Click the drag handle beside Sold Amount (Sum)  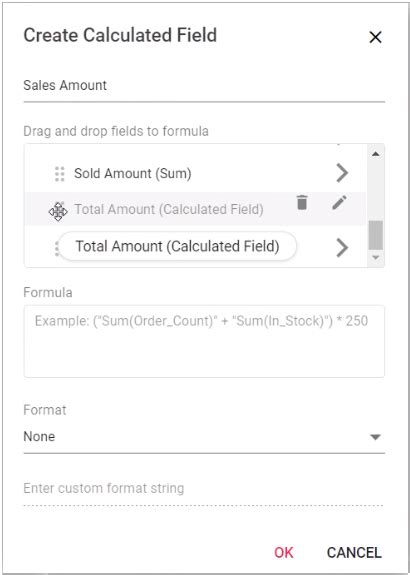(59, 173)
